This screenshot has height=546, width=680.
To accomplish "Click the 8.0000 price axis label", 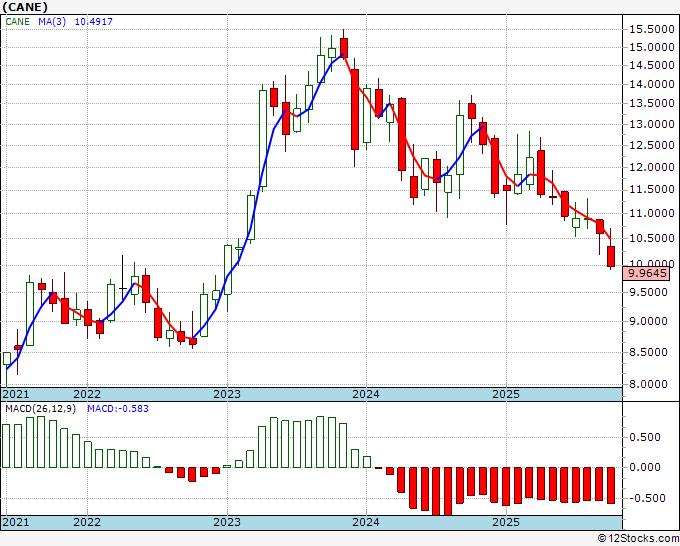I will [x=649, y=384].
